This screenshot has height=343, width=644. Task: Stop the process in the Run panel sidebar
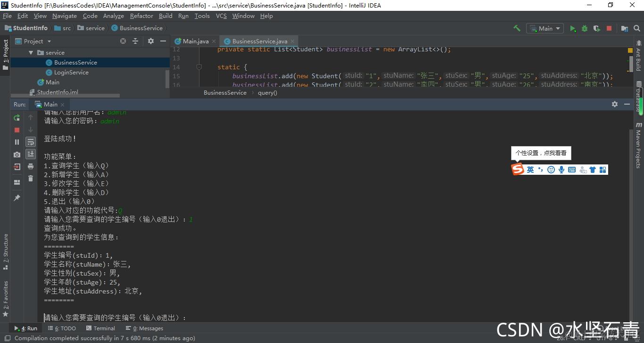click(x=17, y=130)
